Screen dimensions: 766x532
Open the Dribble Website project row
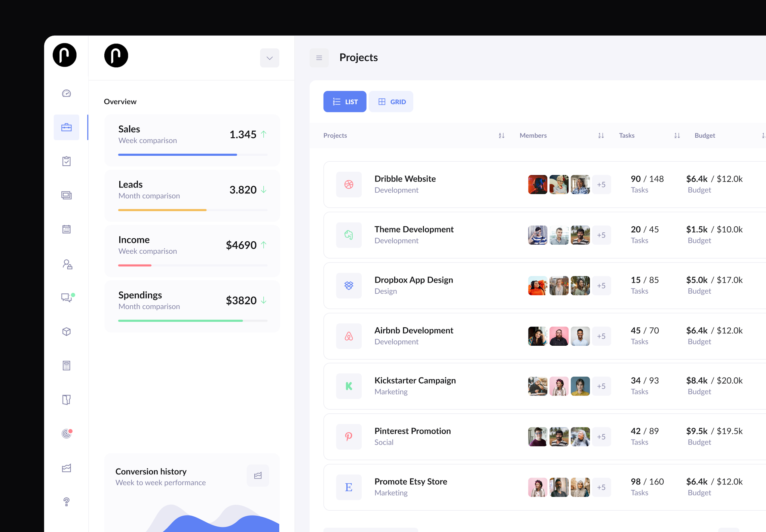click(x=405, y=184)
